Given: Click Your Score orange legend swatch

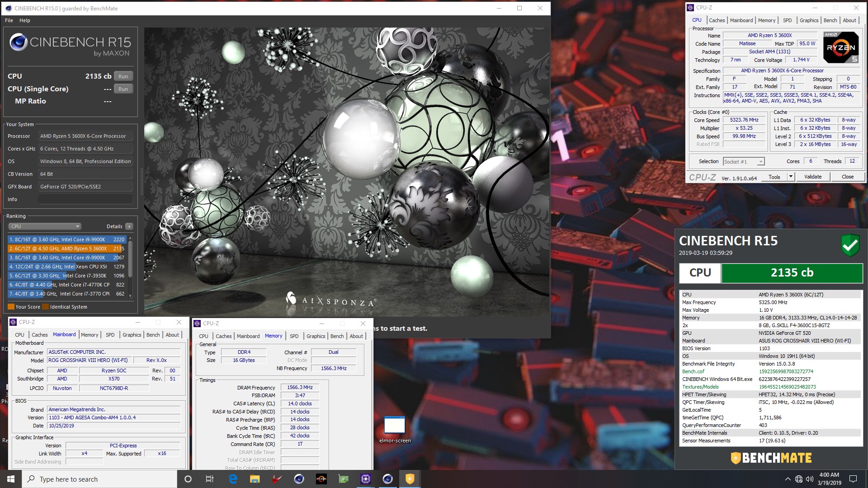Looking at the screenshot, I should [x=11, y=307].
